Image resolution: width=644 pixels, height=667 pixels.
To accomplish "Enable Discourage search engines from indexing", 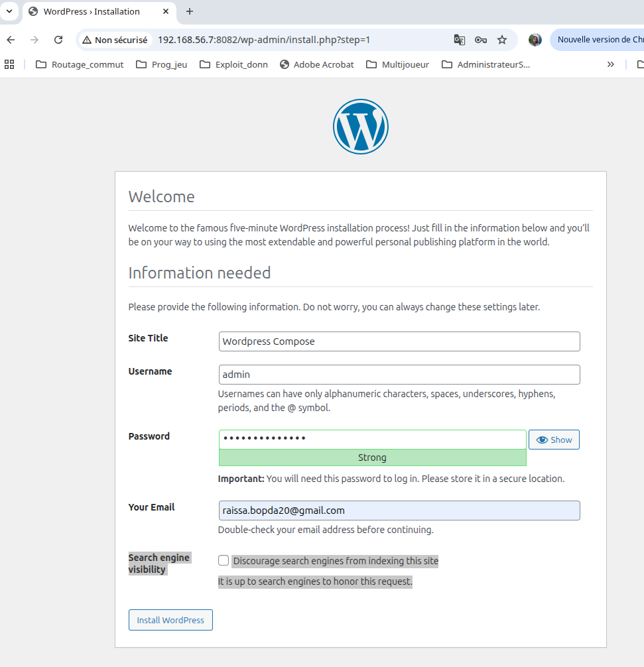I will tap(223, 560).
